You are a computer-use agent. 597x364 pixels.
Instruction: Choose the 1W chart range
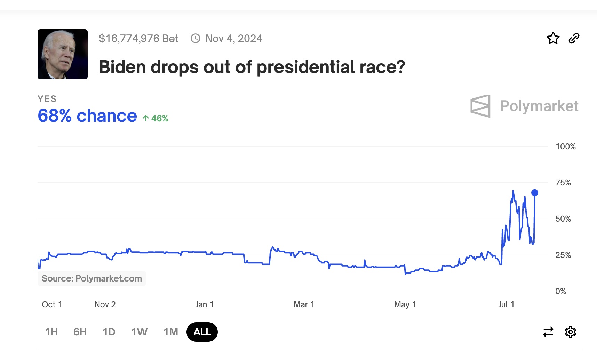(139, 332)
